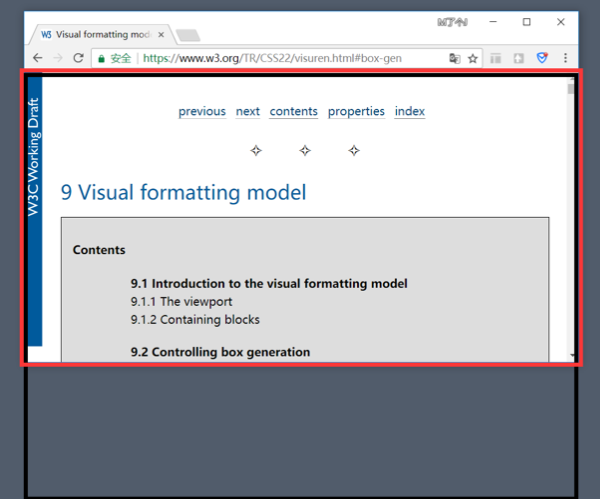Select the Visual formatting model tab
This screenshot has height=499, width=600.
98,33
